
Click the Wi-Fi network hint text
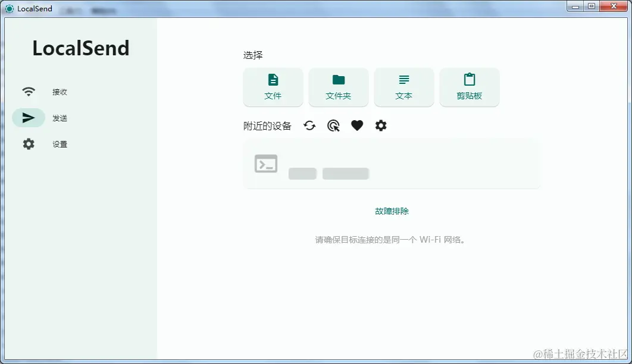(390, 240)
